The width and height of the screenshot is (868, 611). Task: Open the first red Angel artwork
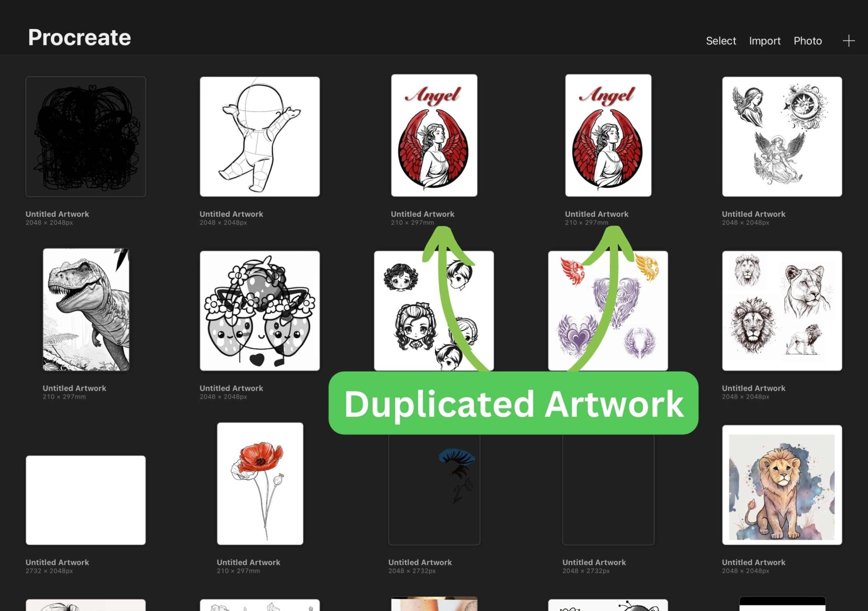(434, 136)
